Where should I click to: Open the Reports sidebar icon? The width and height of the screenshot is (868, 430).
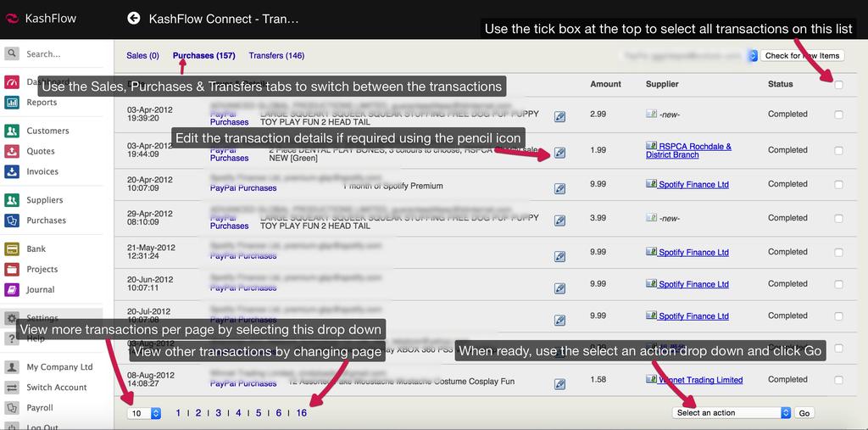pos(12,103)
